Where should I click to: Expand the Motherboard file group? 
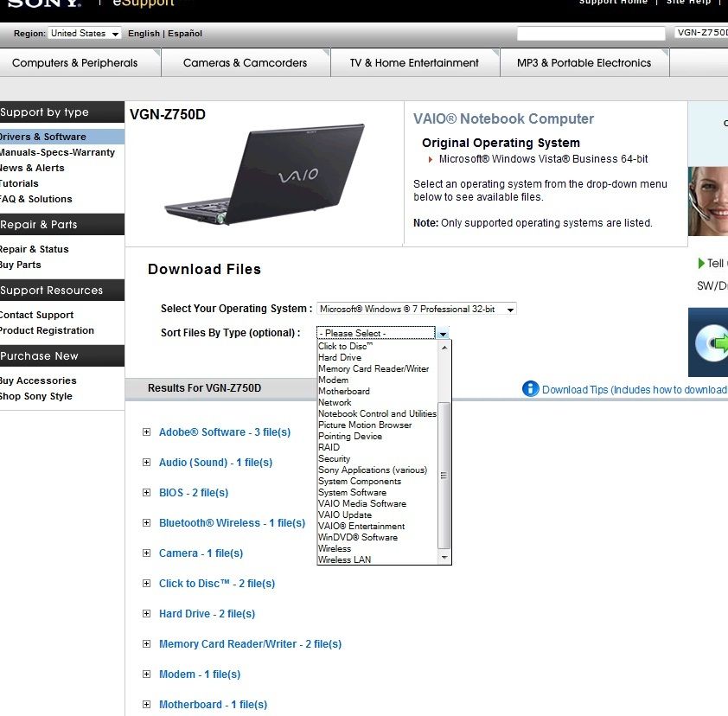(x=146, y=705)
